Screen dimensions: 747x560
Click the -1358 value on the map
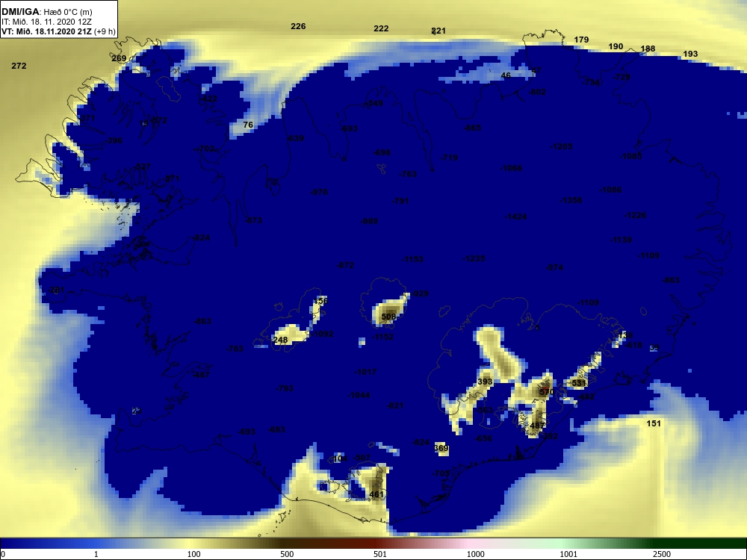pyautogui.click(x=571, y=200)
